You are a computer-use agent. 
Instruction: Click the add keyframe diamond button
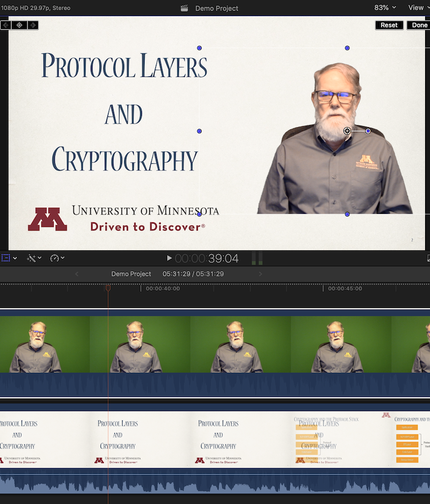19,25
